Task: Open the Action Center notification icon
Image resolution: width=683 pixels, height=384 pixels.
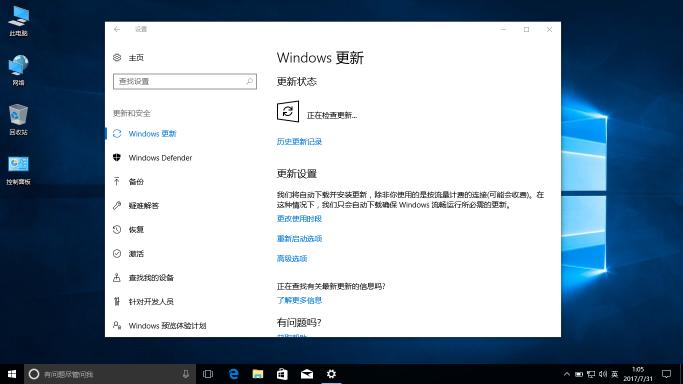Action: [x=666, y=374]
